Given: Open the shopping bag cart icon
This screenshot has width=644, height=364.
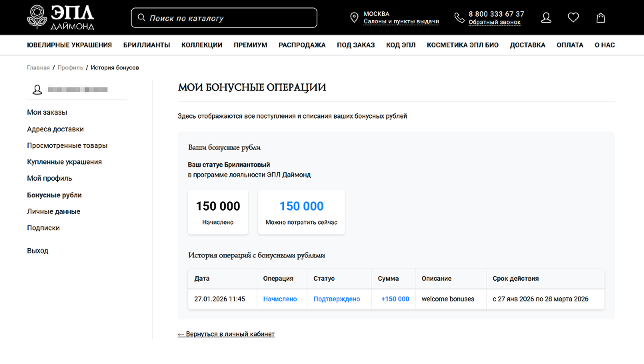Looking at the screenshot, I should [x=601, y=17].
